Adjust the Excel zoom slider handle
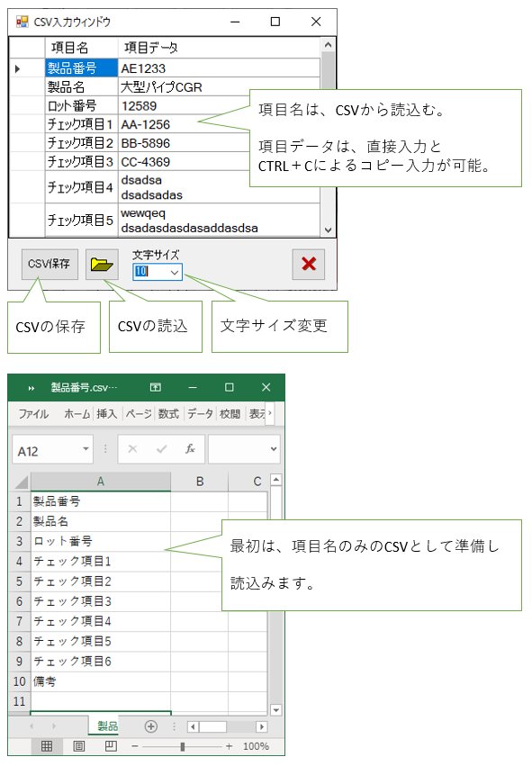Screen dimensions: 532x766 point(182,746)
